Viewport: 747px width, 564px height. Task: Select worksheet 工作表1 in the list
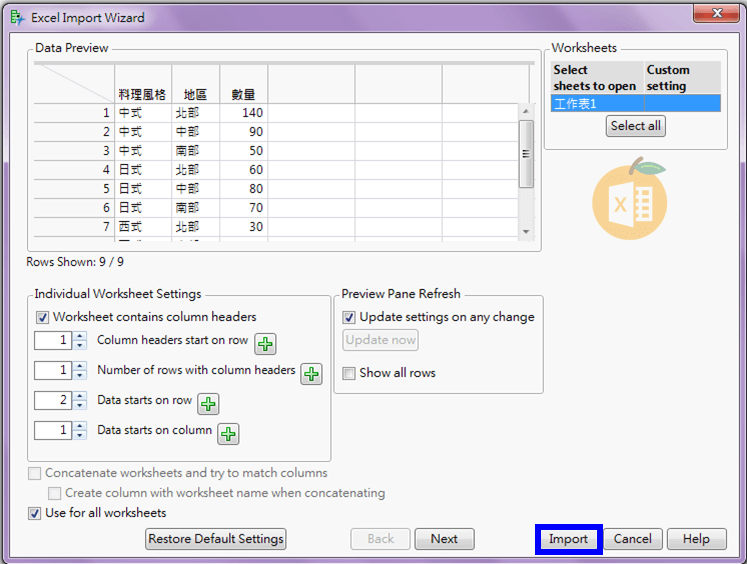(636, 103)
